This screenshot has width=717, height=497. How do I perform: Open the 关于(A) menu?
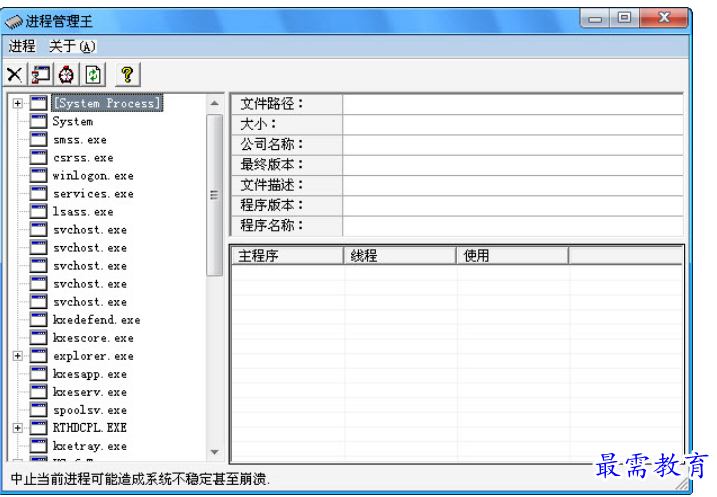(x=73, y=46)
